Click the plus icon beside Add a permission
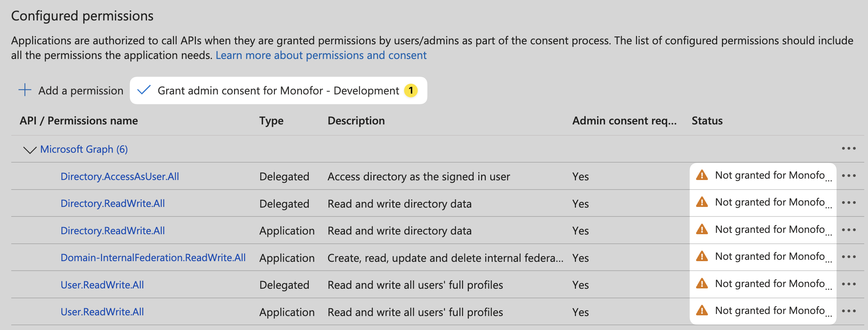The height and width of the screenshot is (330, 868). 25,90
